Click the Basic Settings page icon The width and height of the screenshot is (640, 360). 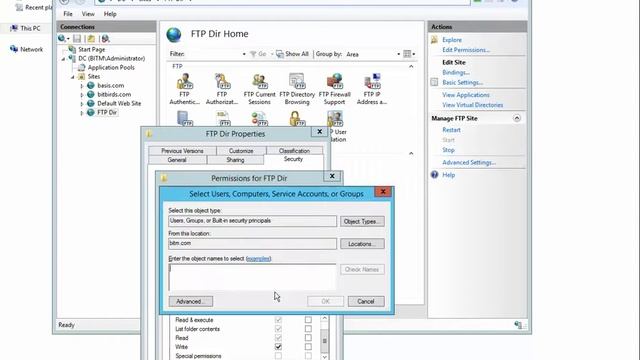[x=434, y=82]
